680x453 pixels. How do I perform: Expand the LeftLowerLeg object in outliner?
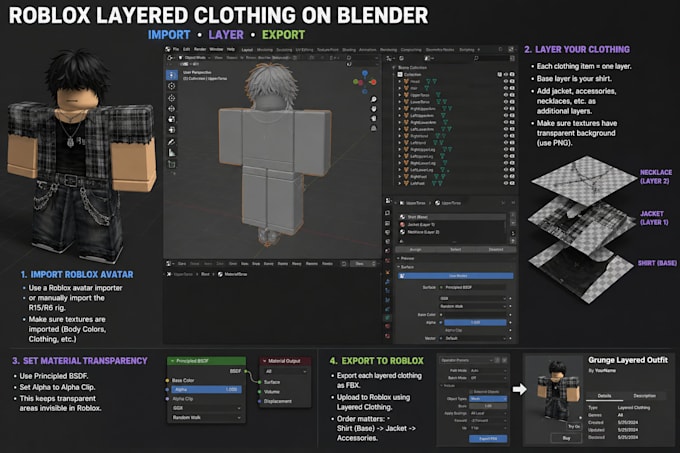point(399,170)
